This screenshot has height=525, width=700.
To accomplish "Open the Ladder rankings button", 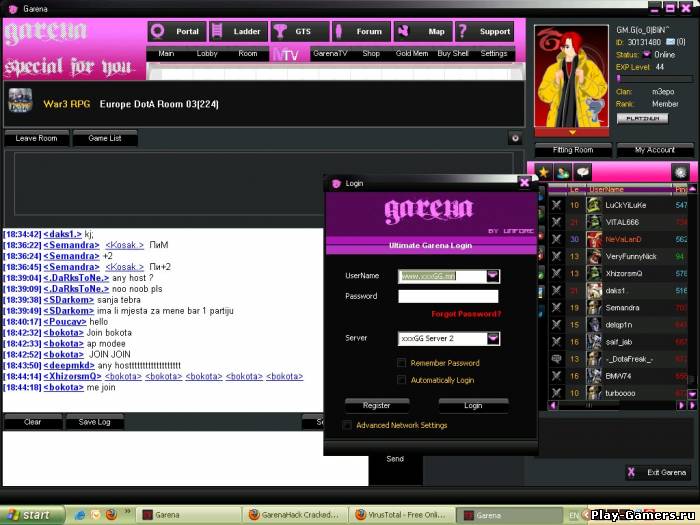I will (238, 32).
